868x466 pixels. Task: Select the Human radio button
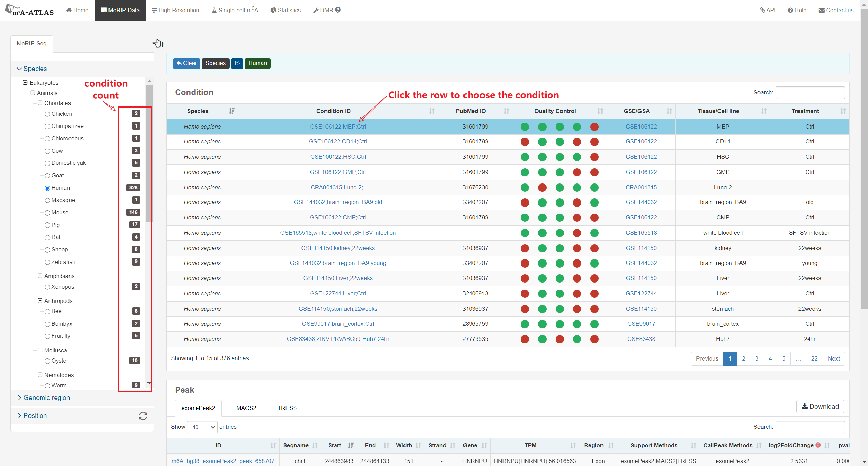pos(47,188)
